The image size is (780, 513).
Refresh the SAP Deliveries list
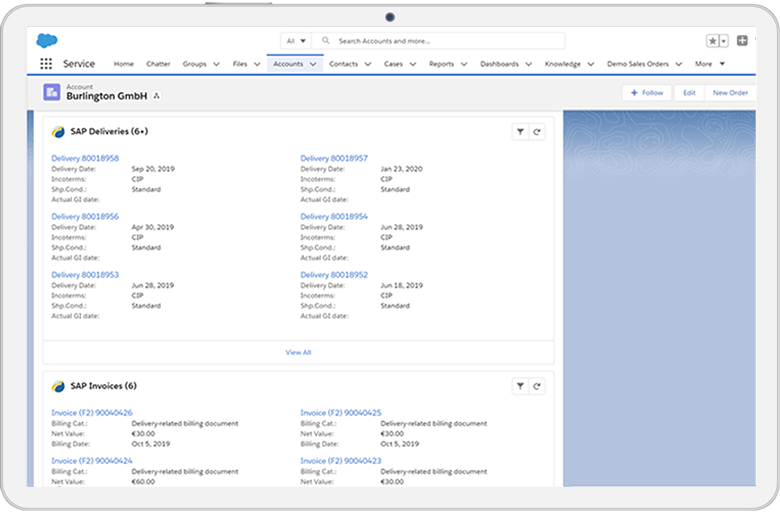[537, 132]
